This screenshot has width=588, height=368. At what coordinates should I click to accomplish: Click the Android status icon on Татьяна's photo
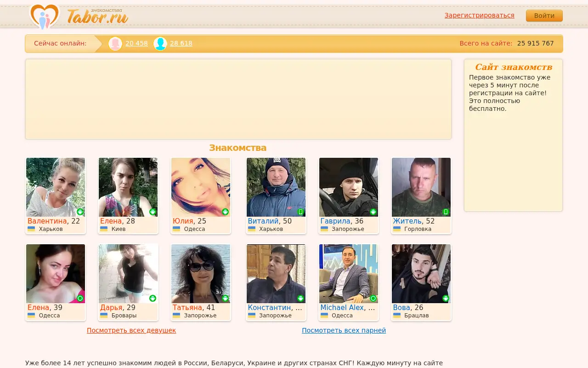coord(226,298)
